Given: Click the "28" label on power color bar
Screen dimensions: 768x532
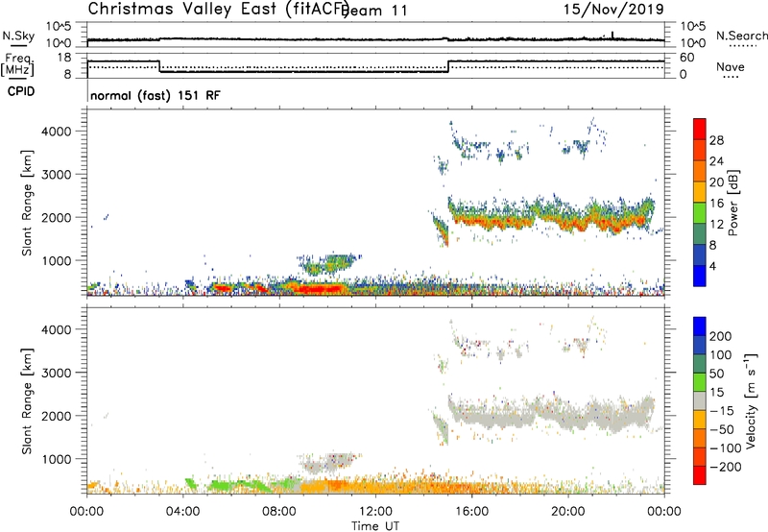Looking at the screenshot, I should 716,140.
